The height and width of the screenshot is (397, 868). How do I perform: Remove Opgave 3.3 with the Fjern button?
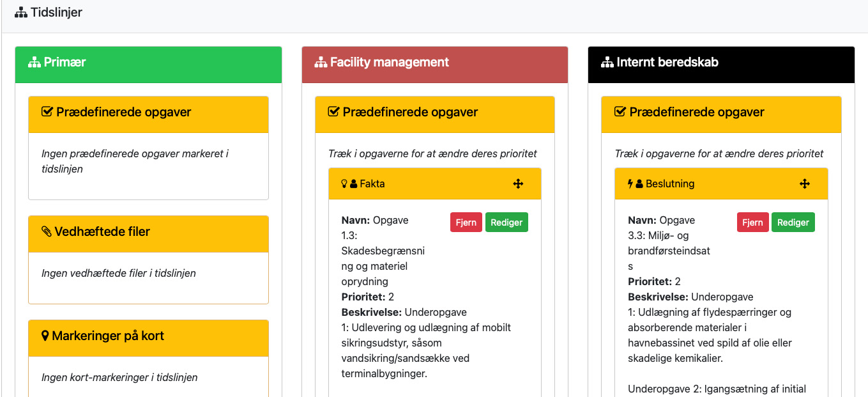[x=753, y=222]
